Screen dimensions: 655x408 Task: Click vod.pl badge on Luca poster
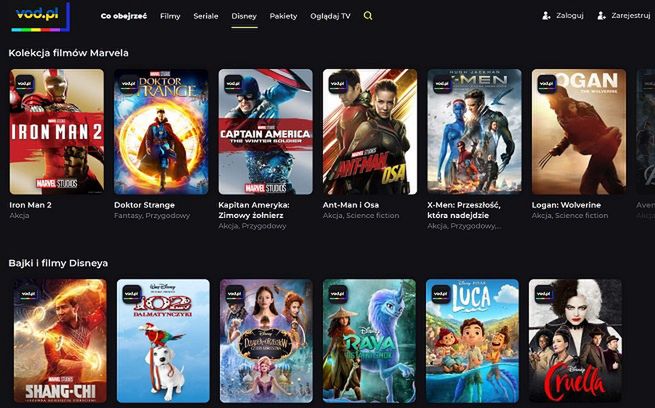point(441,294)
